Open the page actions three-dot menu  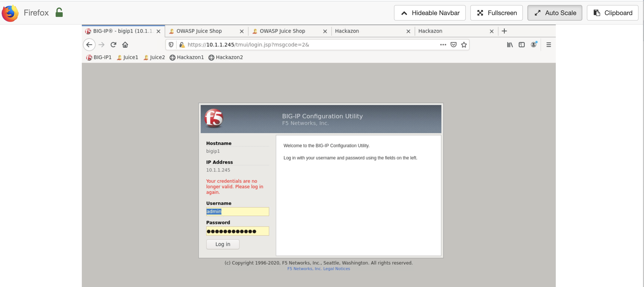pos(443,45)
